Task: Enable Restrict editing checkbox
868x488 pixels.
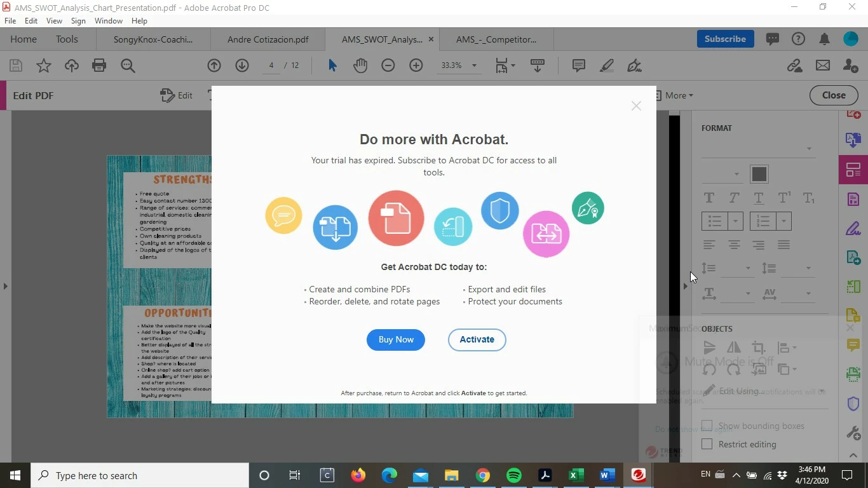Action: click(707, 444)
